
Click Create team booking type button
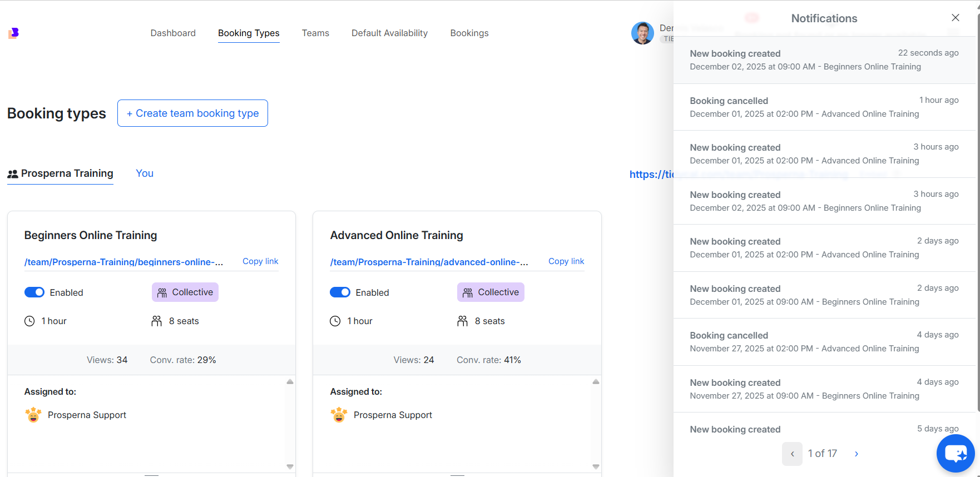[x=192, y=113]
